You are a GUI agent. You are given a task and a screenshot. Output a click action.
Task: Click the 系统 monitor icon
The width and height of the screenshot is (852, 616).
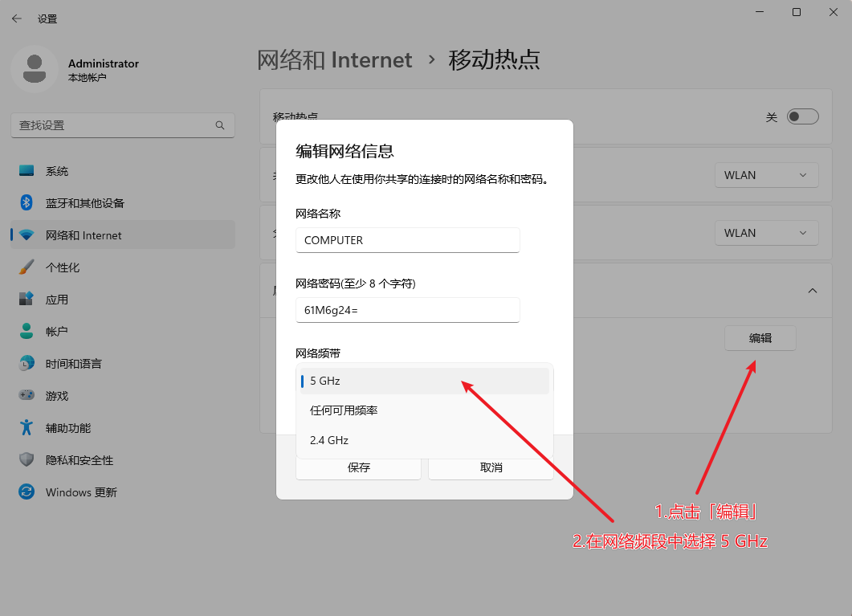click(26, 170)
